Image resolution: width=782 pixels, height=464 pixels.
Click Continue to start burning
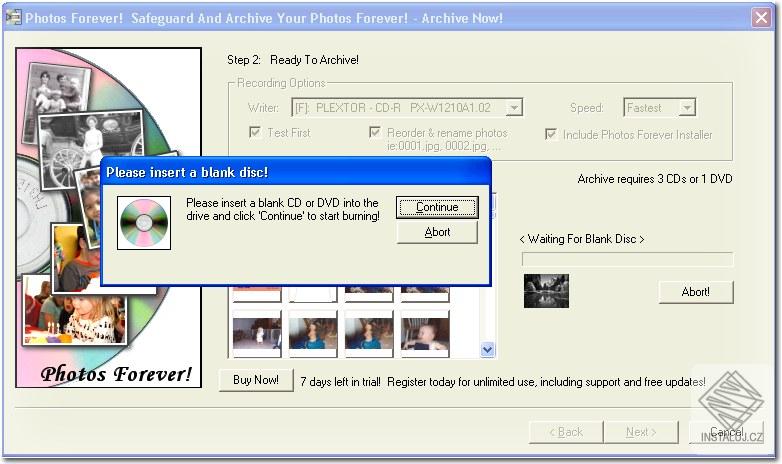[437, 207]
